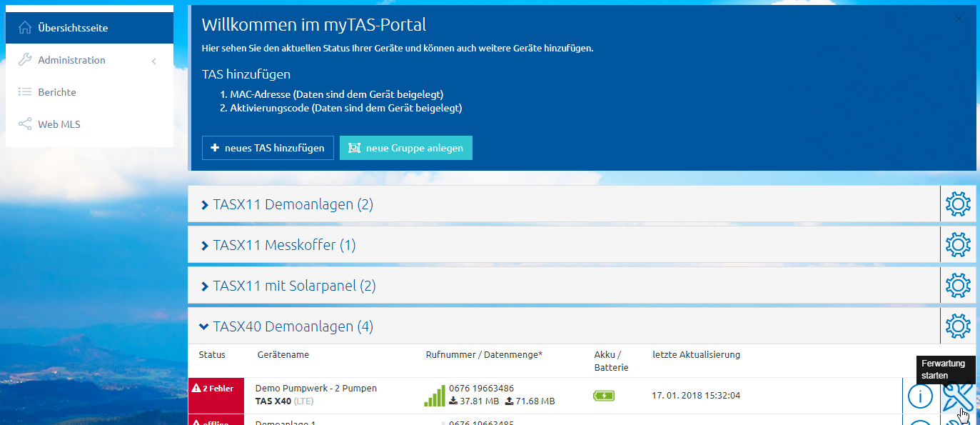Click the TAS X40 (LTE) model text
The width and height of the screenshot is (980, 425).
(284, 401)
